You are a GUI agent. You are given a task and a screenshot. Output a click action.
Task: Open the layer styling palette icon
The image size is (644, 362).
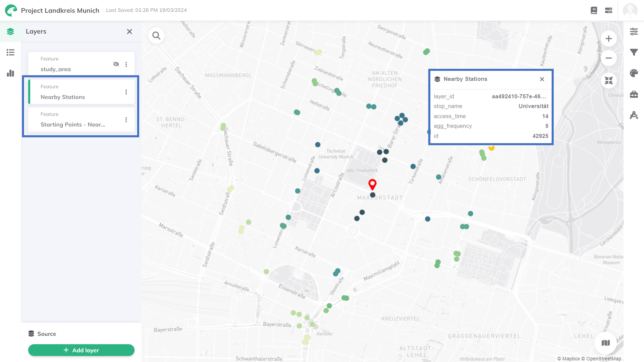(x=634, y=73)
